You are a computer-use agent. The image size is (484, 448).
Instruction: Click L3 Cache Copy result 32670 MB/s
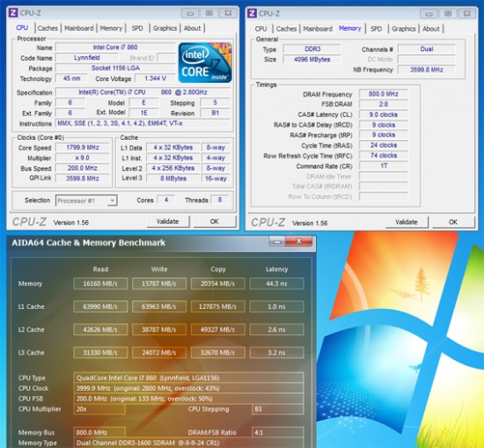(217, 352)
